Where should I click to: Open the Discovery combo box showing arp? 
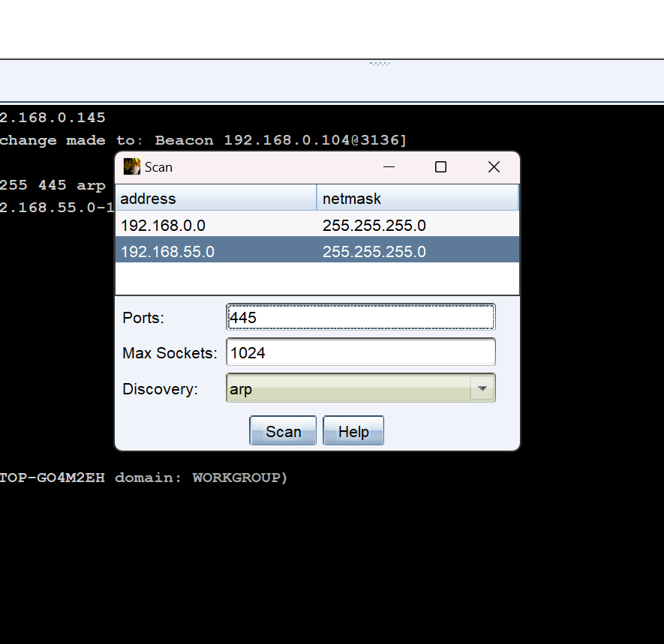pyautogui.click(x=349, y=388)
